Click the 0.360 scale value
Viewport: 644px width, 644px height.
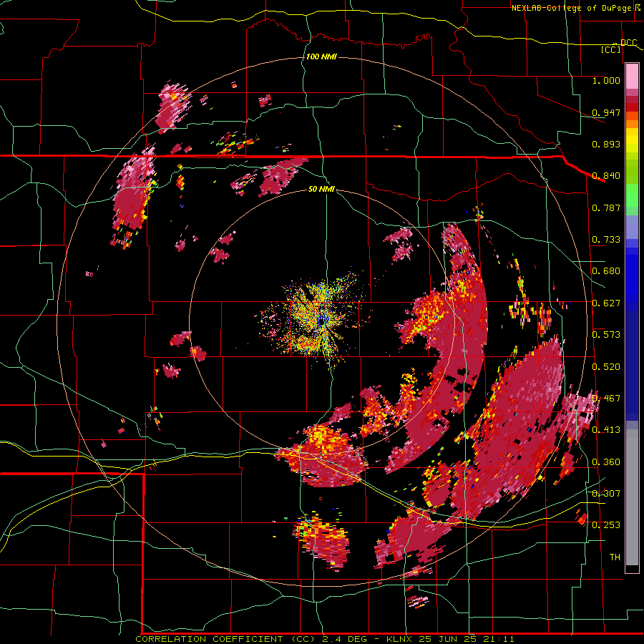(x=606, y=462)
